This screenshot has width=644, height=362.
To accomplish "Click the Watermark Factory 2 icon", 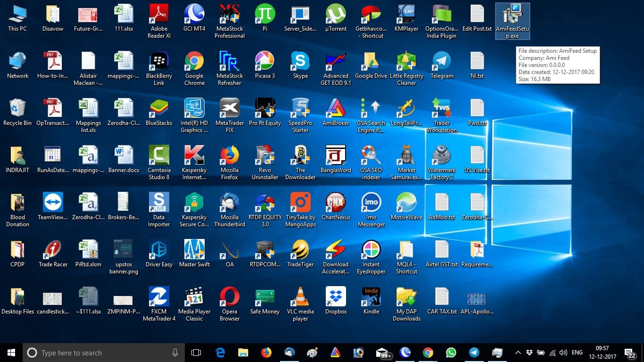I will (442, 163).
